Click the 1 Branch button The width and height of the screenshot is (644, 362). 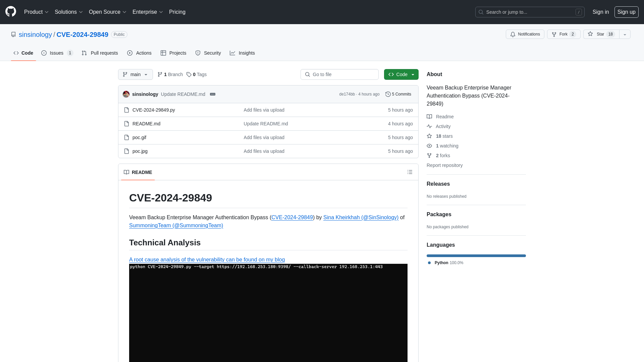coord(170,74)
